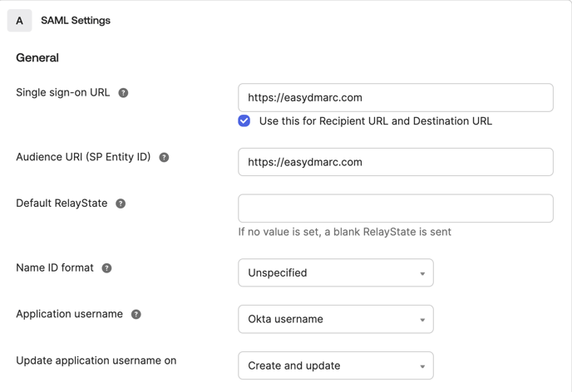Click the arrow on Unspecified dropdown
Screen dimensions: 572x392
coord(422,273)
